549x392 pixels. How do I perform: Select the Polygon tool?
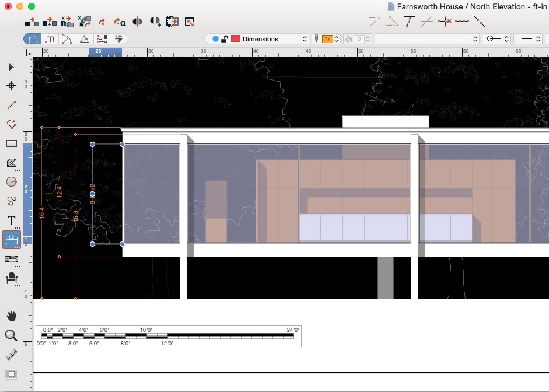coord(12,124)
